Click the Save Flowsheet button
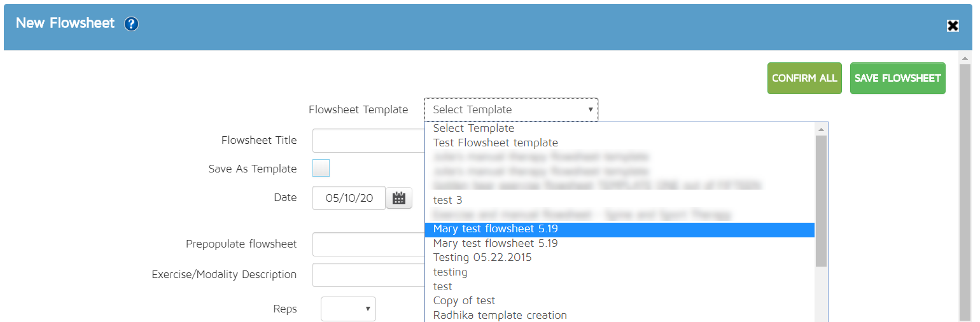980x322 pixels. click(897, 78)
